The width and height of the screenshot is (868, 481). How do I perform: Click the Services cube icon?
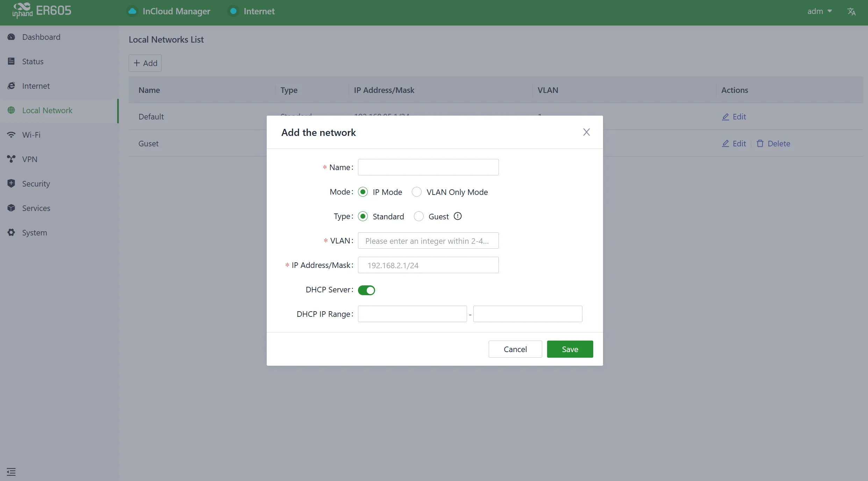[x=11, y=208]
